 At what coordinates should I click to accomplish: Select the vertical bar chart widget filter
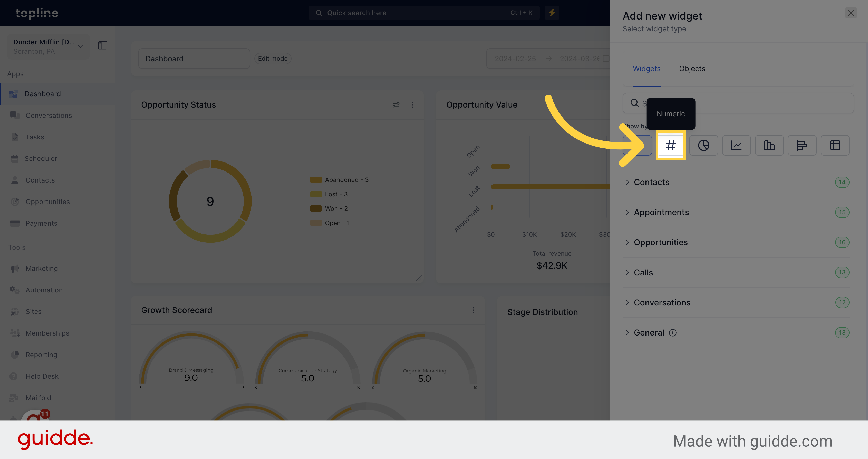click(x=769, y=145)
